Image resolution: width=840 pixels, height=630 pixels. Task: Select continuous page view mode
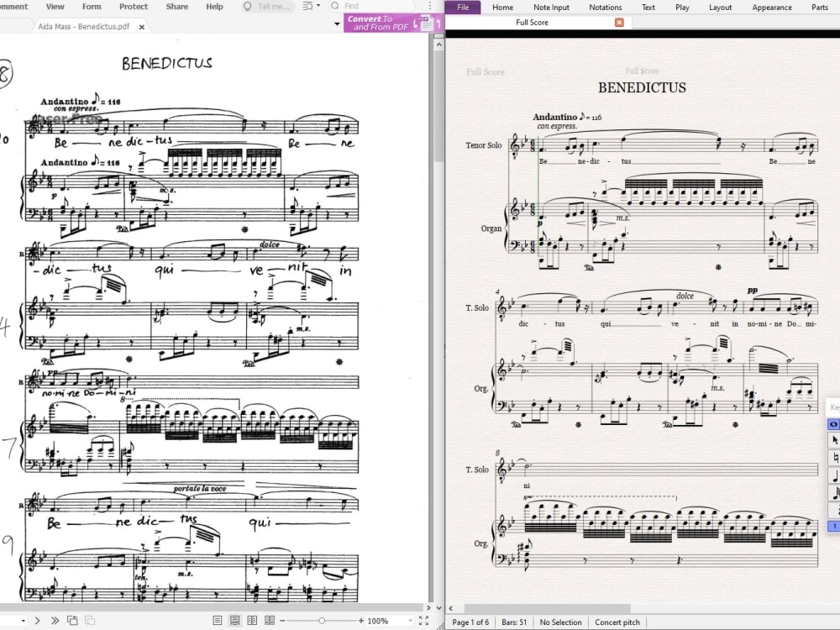(234, 621)
